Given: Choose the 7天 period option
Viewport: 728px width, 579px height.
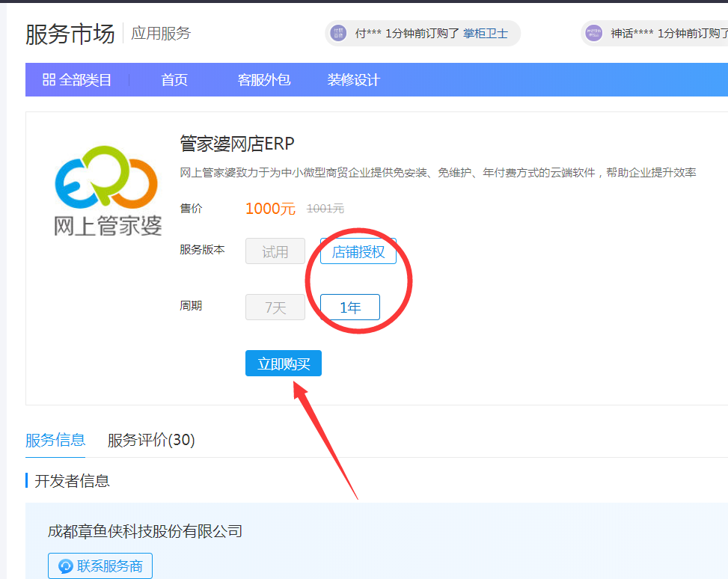Looking at the screenshot, I should (x=275, y=307).
